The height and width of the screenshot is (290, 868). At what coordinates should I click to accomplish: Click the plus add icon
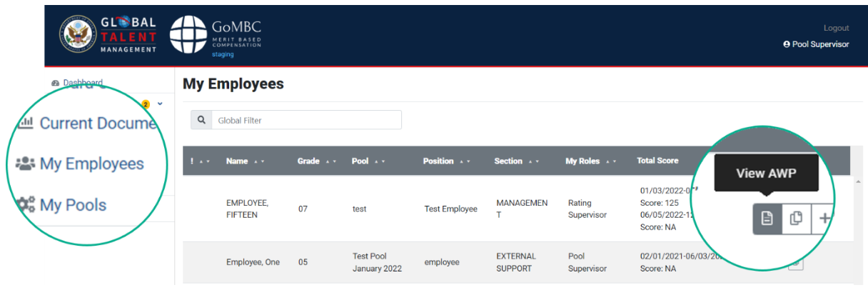coord(824,219)
